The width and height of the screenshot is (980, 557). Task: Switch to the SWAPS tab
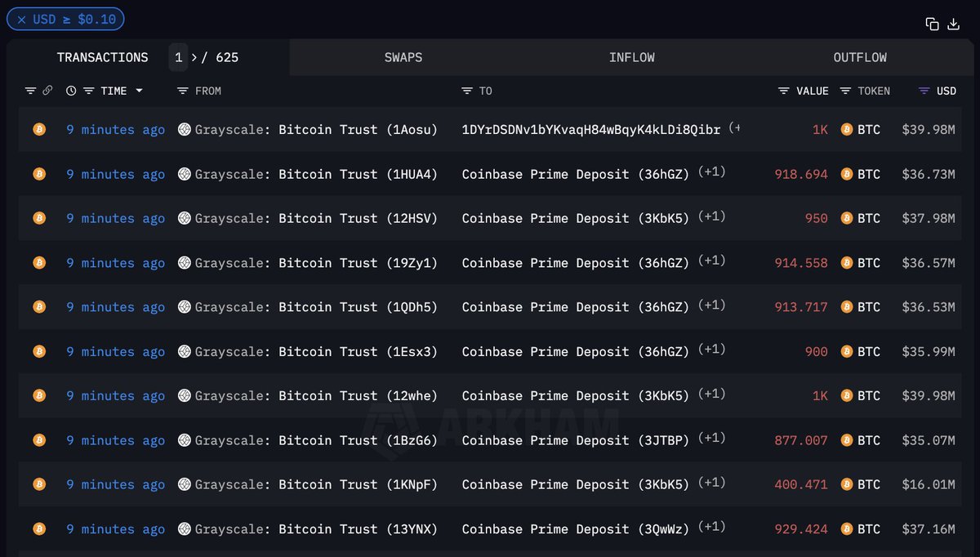(x=403, y=57)
